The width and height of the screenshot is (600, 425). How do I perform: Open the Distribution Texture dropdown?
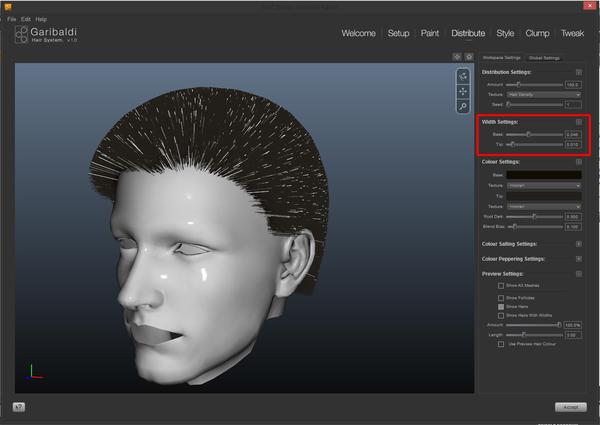(x=544, y=94)
